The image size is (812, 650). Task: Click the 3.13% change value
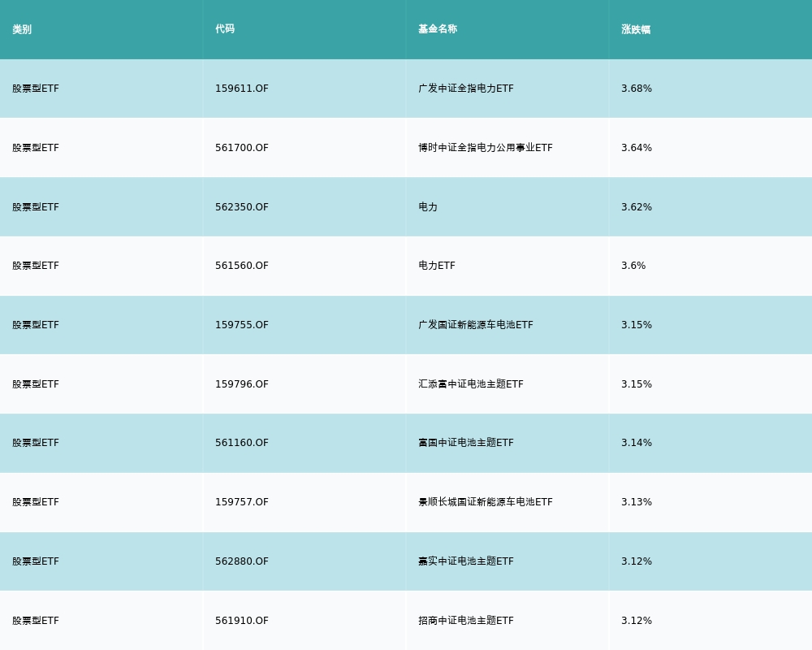637,502
